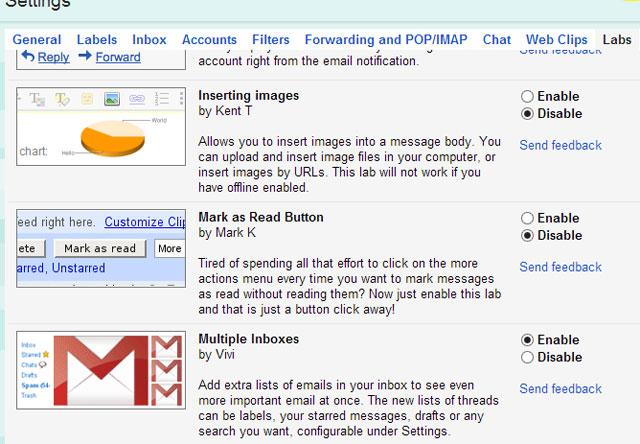Viewport: 640px width, 444px height.
Task: Open the General settings tab
Action: tap(37, 40)
